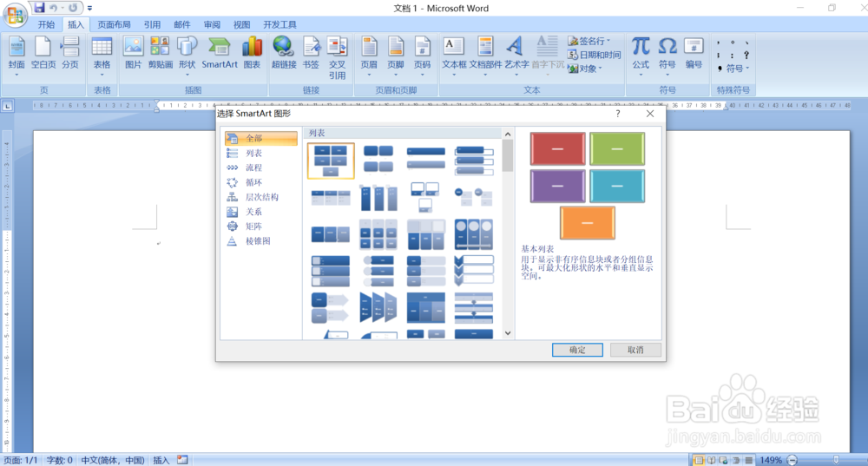The height and width of the screenshot is (466, 868).
Task: Click the word count 字数: 0
Action: [x=59, y=461]
